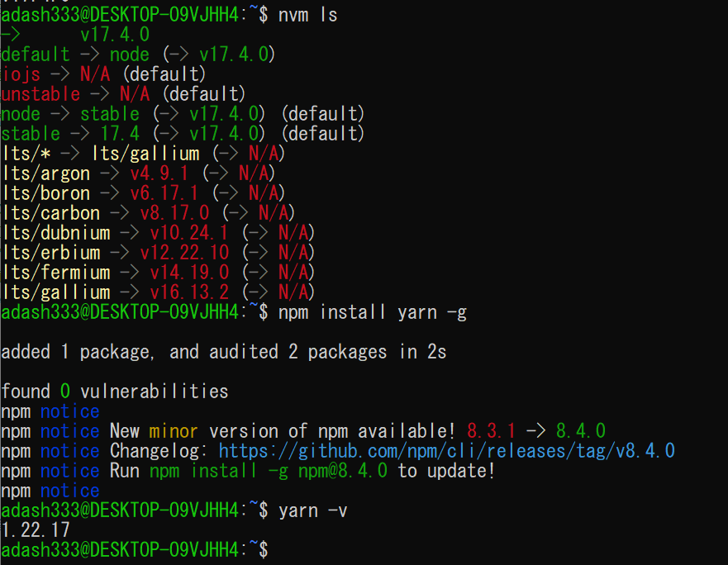728x565 pixels.
Task: Click the lts/argon v4.9.1 version text
Action: [159, 173]
